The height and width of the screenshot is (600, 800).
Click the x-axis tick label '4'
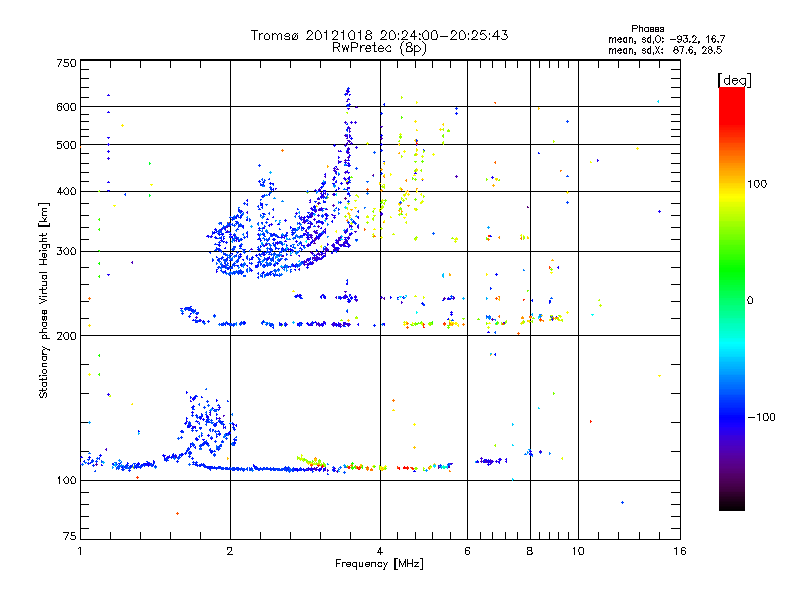coord(380,551)
